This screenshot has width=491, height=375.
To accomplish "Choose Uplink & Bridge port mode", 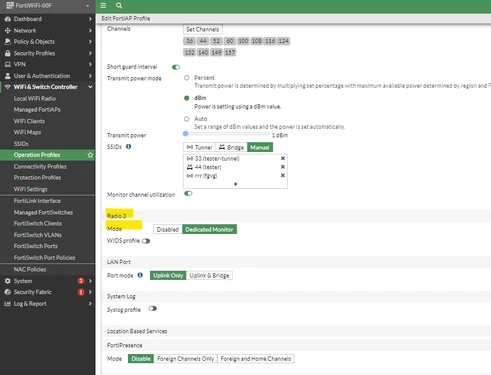I will 209,275.
